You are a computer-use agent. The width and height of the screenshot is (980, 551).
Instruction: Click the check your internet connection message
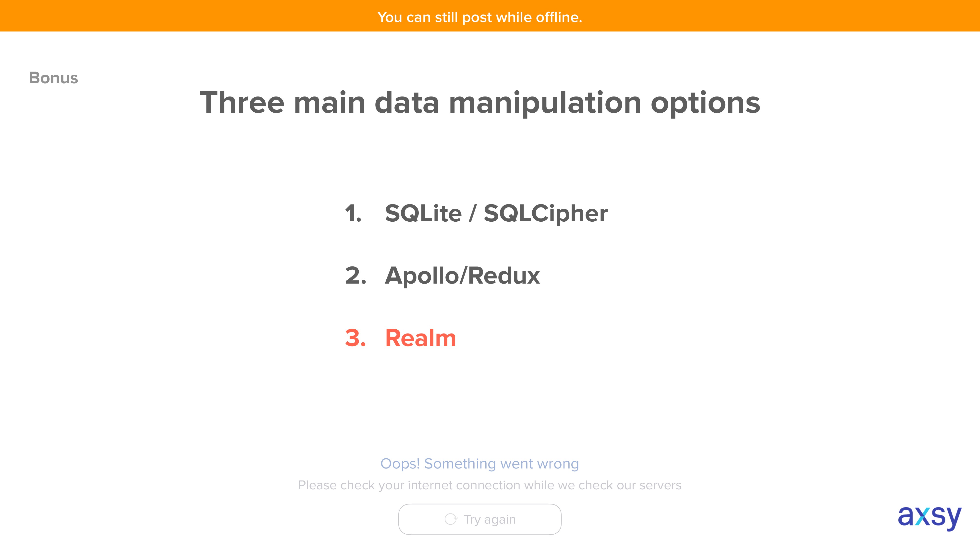tap(490, 486)
